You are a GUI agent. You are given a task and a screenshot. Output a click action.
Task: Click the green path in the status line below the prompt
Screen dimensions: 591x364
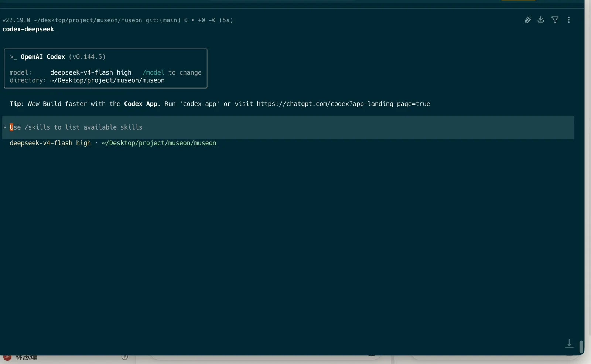click(159, 143)
